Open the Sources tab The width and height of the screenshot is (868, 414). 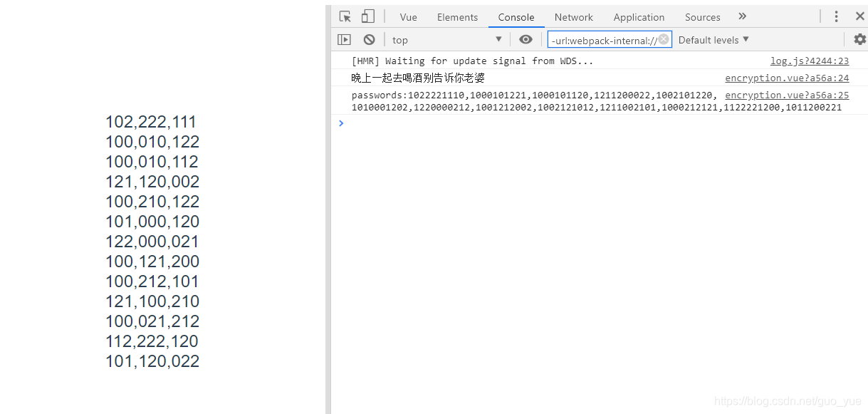click(703, 17)
